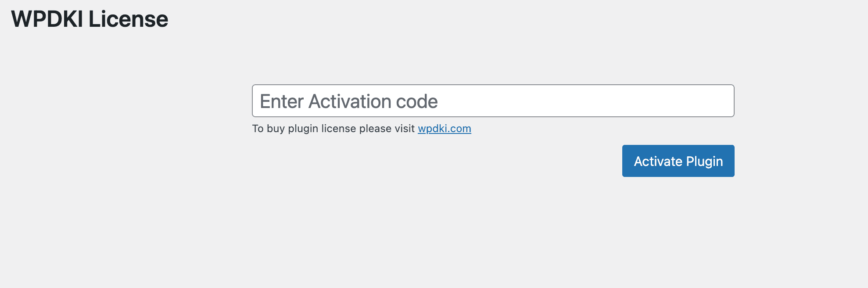Click the middle of the activation code box
This screenshot has width=868, height=288.
pyautogui.click(x=493, y=101)
